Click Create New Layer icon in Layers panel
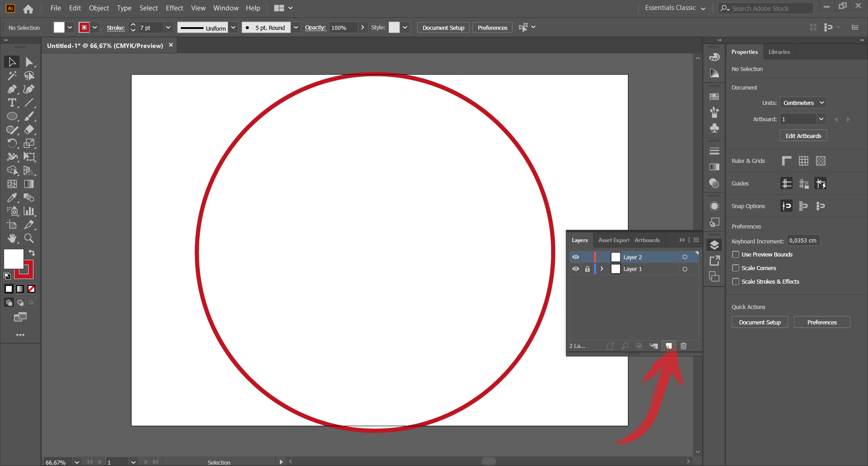This screenshot has height=466, width=868. coord(669,346)
